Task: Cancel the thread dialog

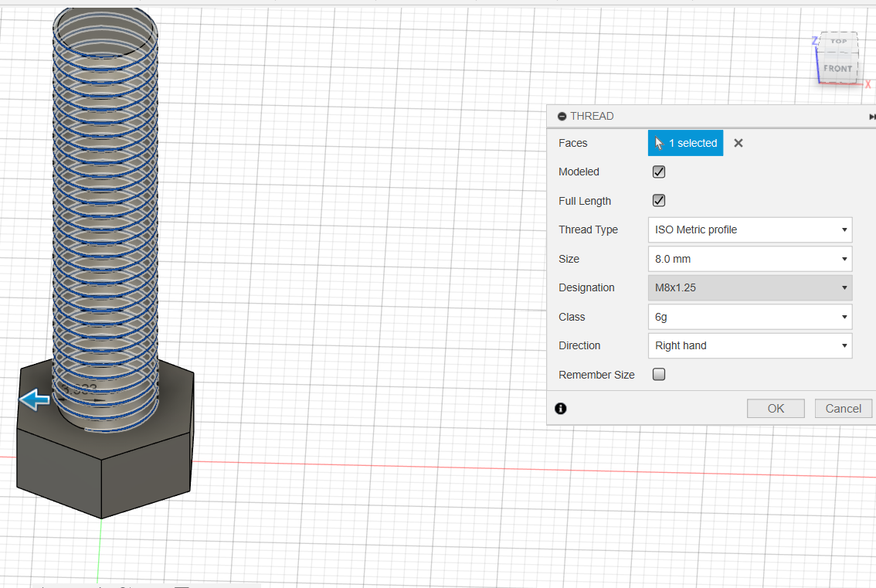Action: point(843,409)
